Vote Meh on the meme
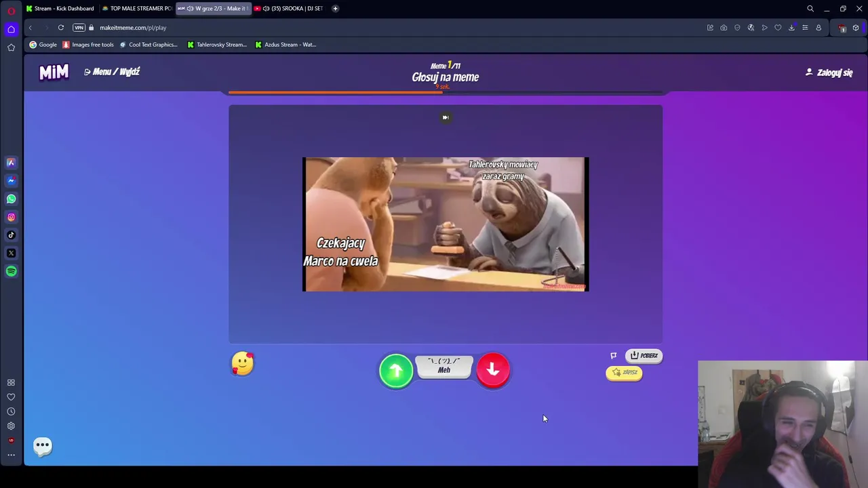Viewport: 868px width, 488px height. [x=444, y=367]
